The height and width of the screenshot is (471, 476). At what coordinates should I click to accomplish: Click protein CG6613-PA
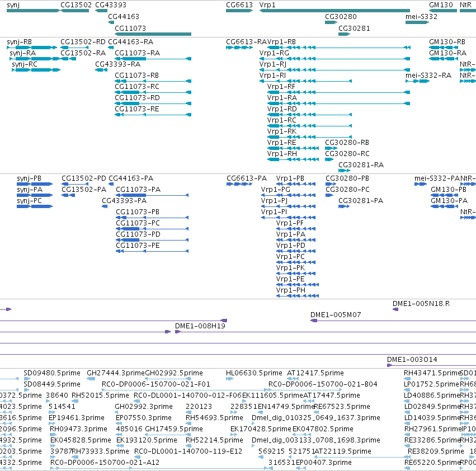point(247,178)
